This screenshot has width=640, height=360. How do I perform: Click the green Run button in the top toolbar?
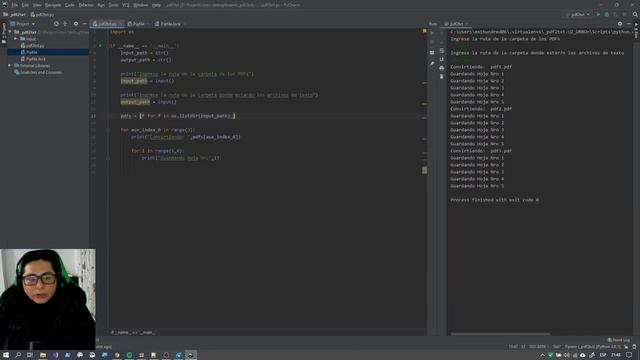tap(598, 14)
